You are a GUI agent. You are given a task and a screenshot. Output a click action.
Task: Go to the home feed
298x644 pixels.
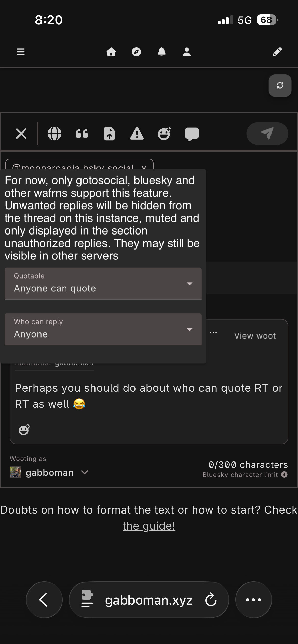pyautogui.click(x=111, y=52)
